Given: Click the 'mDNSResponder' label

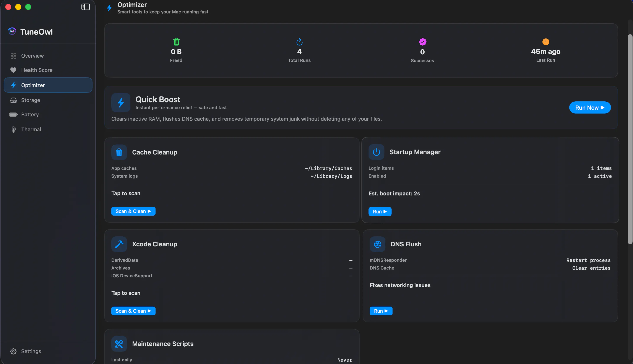Looking at the screenshot, I should 388,260.
